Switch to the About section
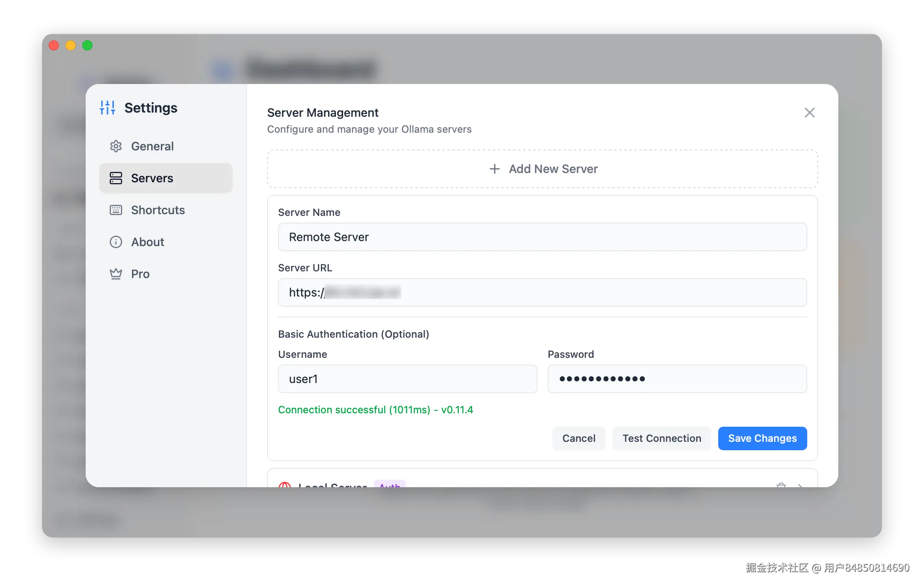 click(x=147, y=242)
